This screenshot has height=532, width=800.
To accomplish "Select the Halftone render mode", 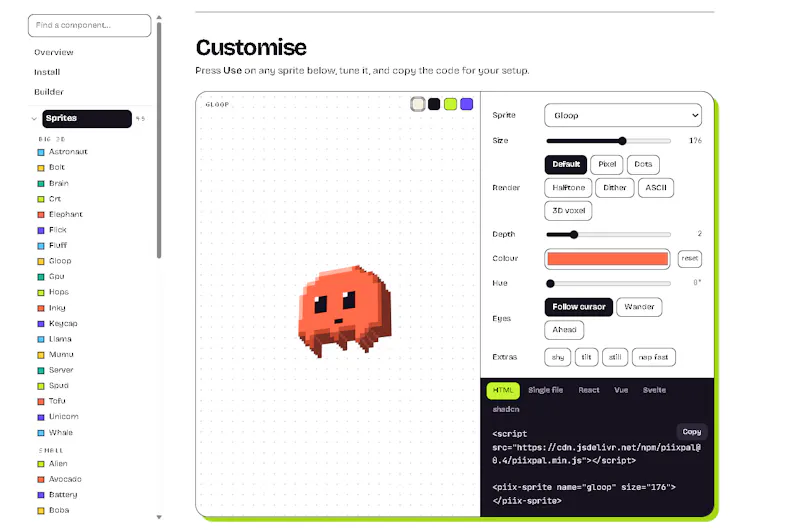I will click(568, 188).
